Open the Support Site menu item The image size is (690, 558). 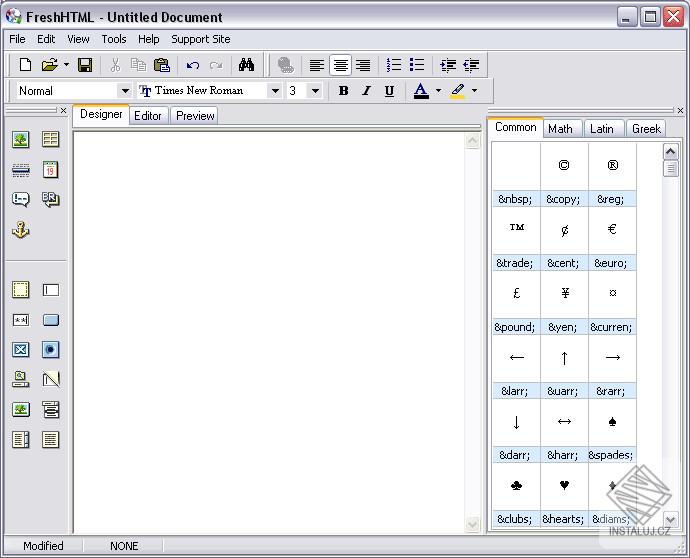click(x=201, y=39)
